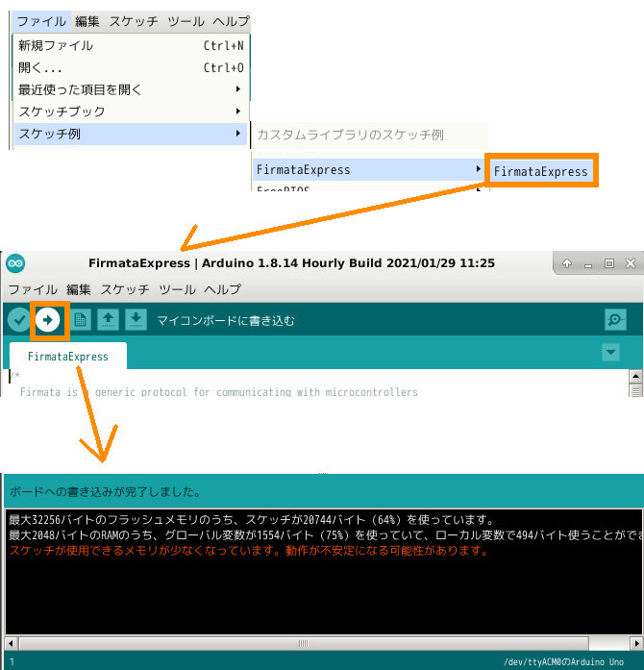Open the tab options dropdown arrow
Screen dimensions: 644x670
(x=610, y=353)
